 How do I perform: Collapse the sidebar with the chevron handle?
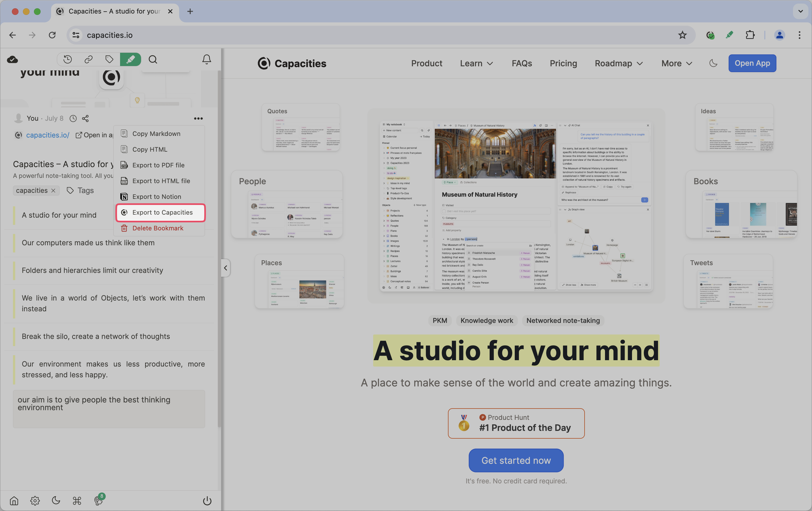tap(225, 268)
